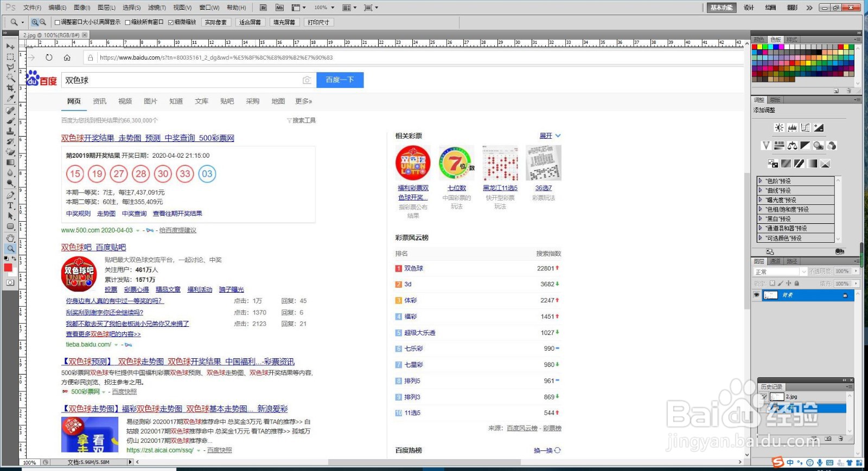Select the Polygonal Lasso tool
This screenshot has width=868, height=471.
10,67
